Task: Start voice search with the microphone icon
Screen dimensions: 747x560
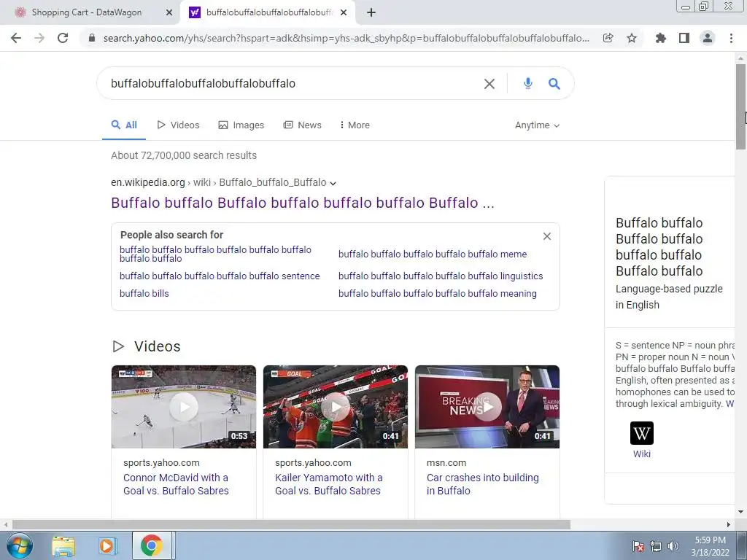Action: 528,84
